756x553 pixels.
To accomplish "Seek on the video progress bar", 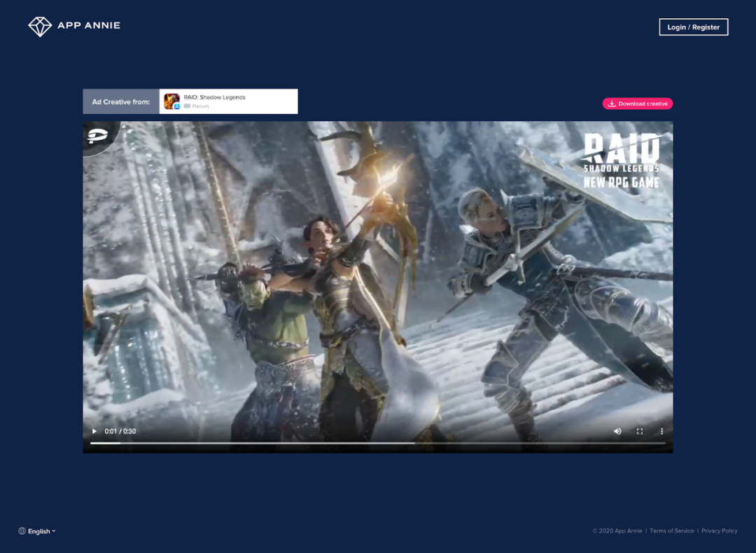I will 377,443.
